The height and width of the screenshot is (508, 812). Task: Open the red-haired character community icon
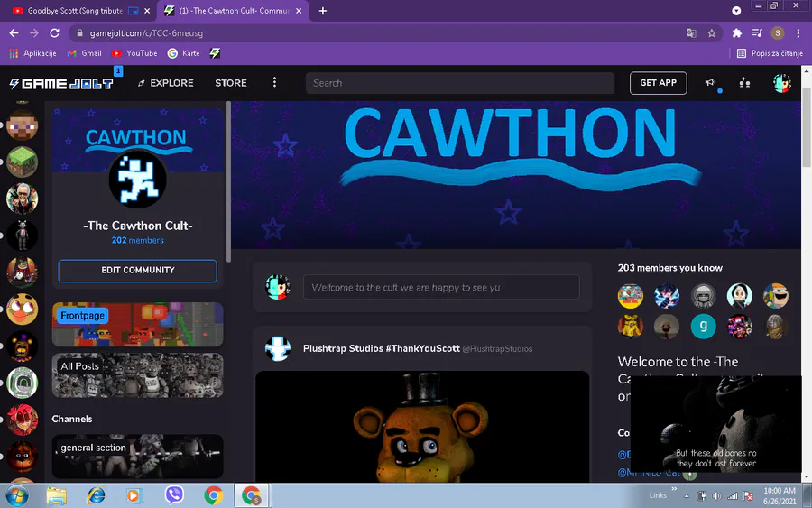(22, 420)
